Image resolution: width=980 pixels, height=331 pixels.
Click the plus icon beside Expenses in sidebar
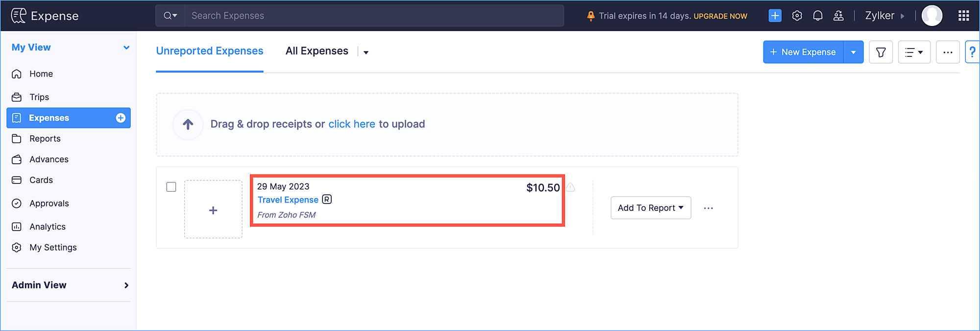point(121,118)
